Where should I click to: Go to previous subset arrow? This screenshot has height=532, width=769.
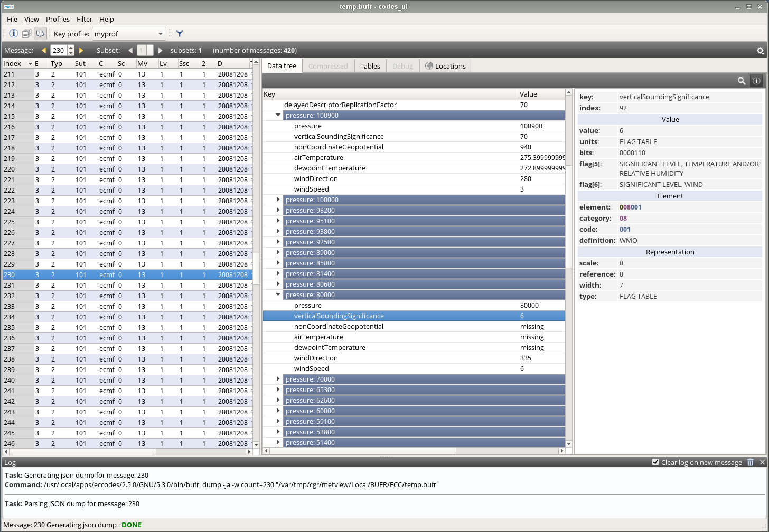point(130,50)
